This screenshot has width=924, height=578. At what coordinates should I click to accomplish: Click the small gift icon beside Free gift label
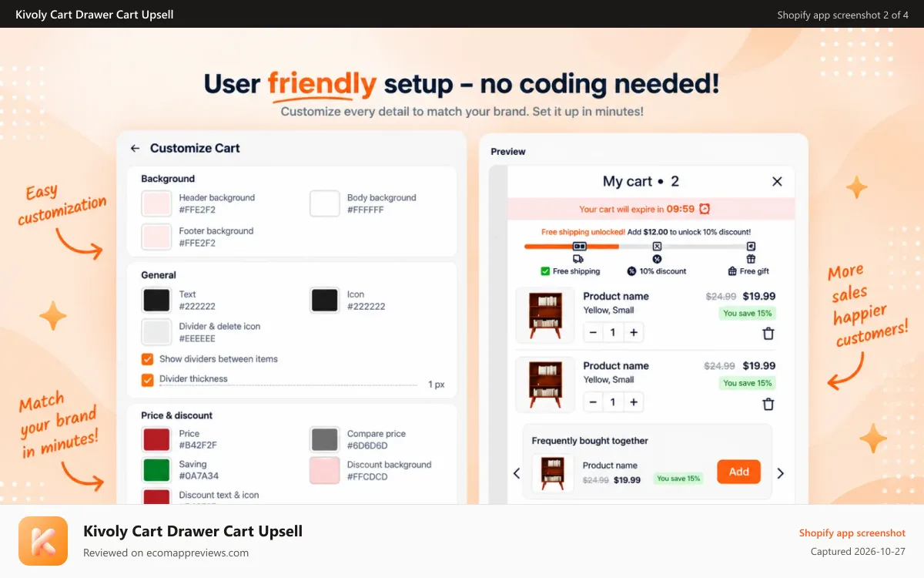pyautogui.click(x=732, y=271)
